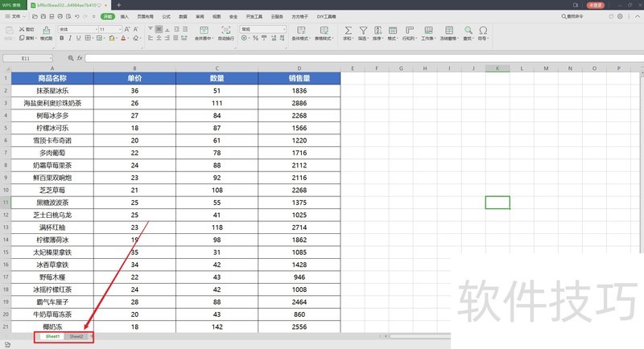The width and height of the screenshot is (644, 349).
Task: Open the 文件 file menu dropdown
Action: [x=15, y=16]
